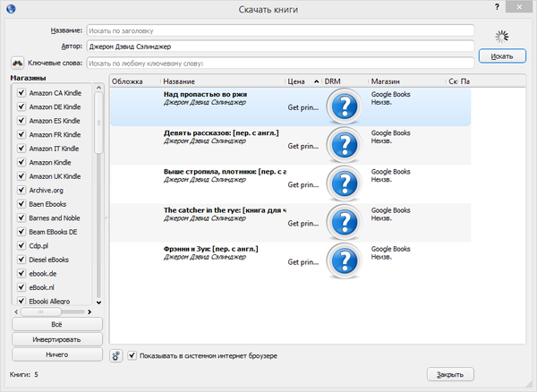The height and width of the screenshot is (392, 537).
Task: Click the binoculars advanced search icon
Action: (18, 63)
